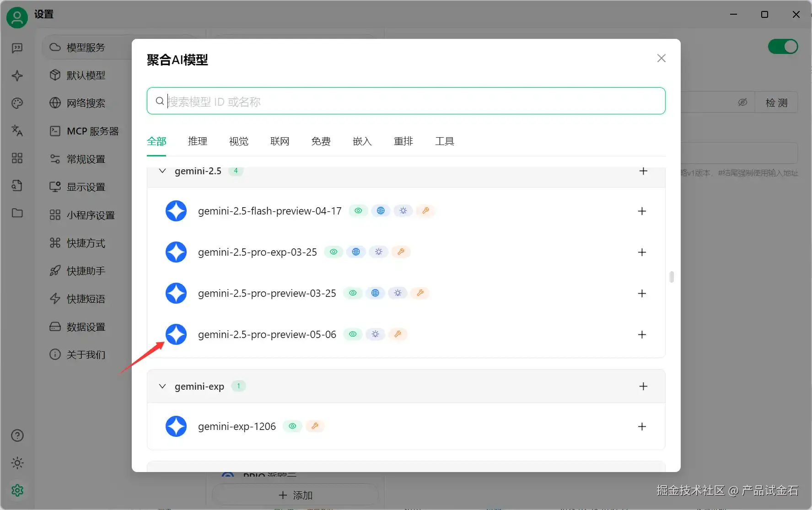The image size is (812, 510).
Task: Open the settings gear icon in sidebar
Action: pyautogui.click(x=17, y=490)
